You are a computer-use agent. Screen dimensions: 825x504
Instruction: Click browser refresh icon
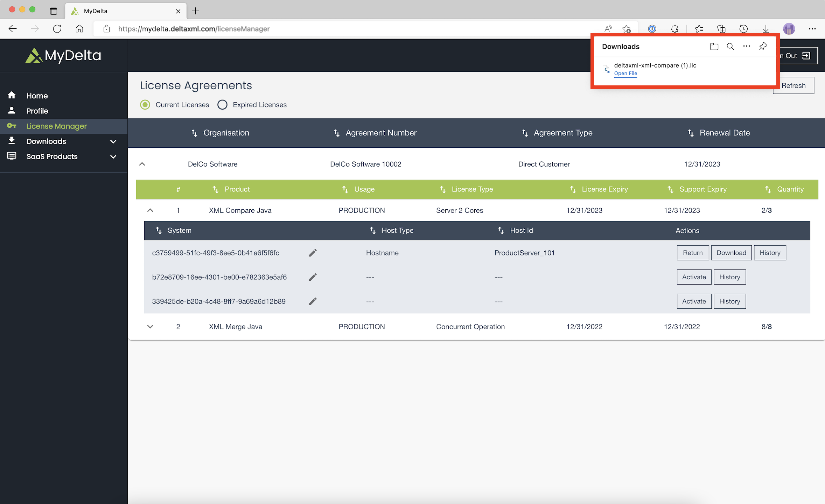57,29
